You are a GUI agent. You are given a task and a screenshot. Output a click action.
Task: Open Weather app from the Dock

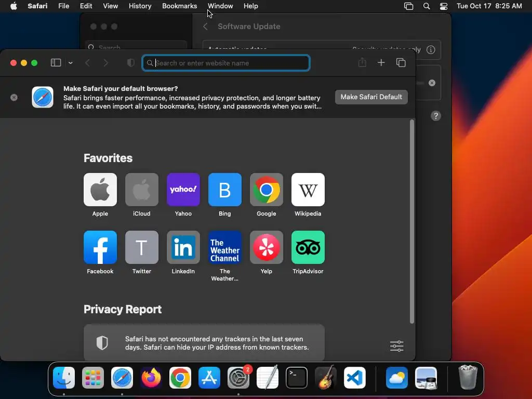[396, 378]
